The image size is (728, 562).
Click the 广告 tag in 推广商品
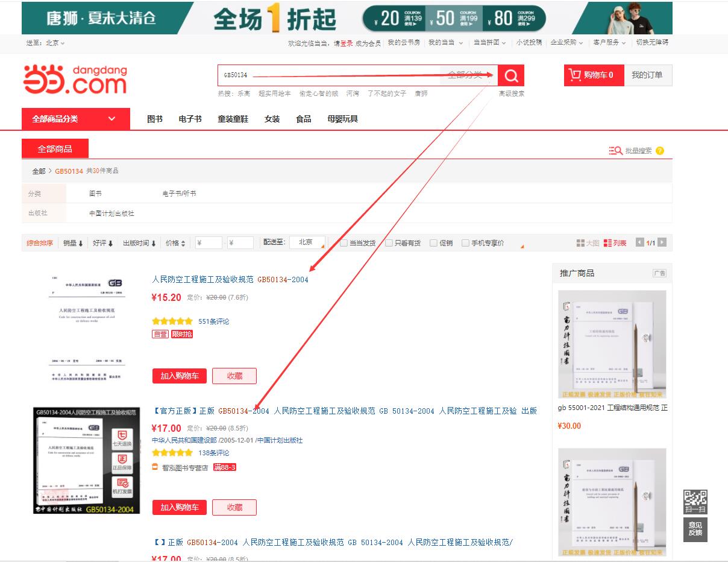659,273
